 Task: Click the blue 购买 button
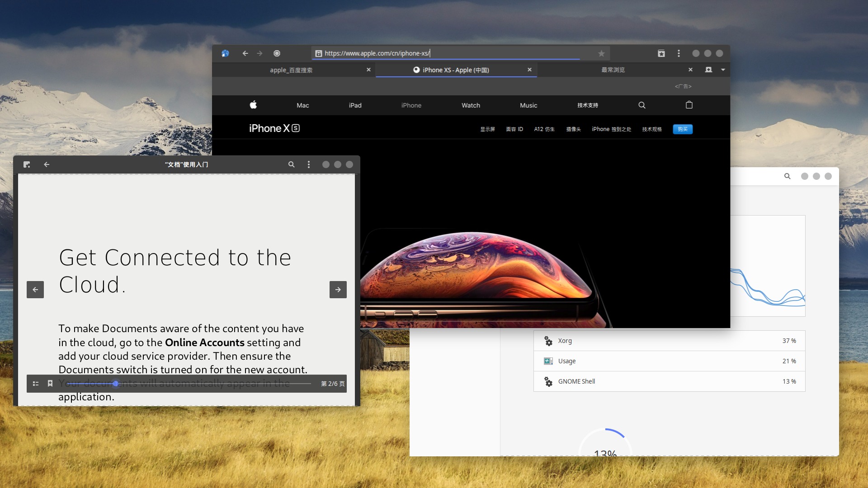[683, 129]
